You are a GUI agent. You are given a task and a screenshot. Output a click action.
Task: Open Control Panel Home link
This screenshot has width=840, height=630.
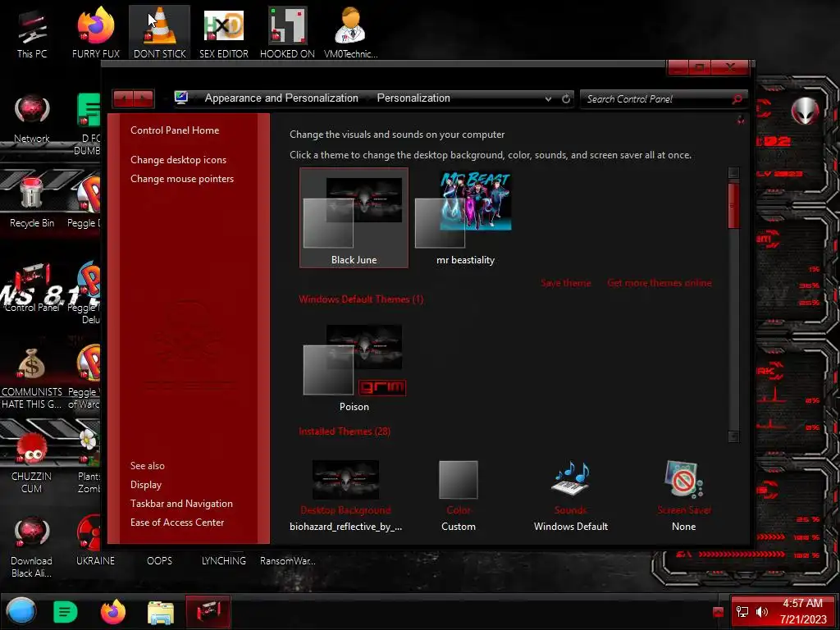(175, 130)
